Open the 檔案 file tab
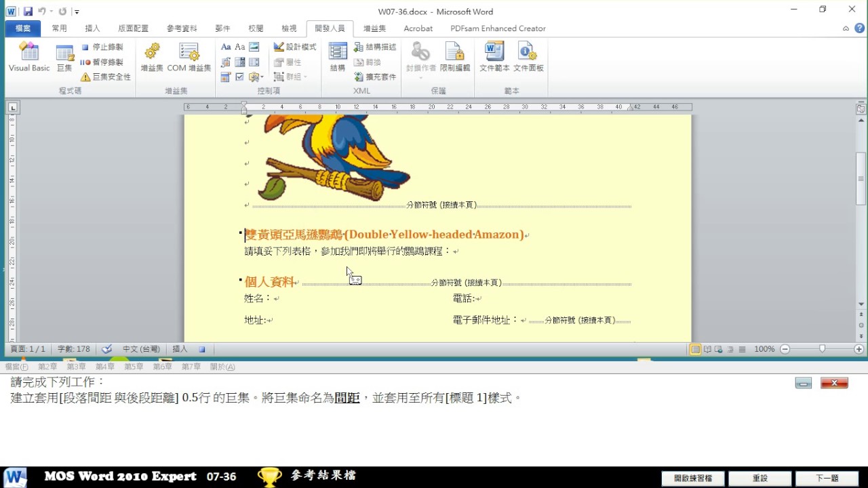The image size is (868, 488). click(23, 28)
